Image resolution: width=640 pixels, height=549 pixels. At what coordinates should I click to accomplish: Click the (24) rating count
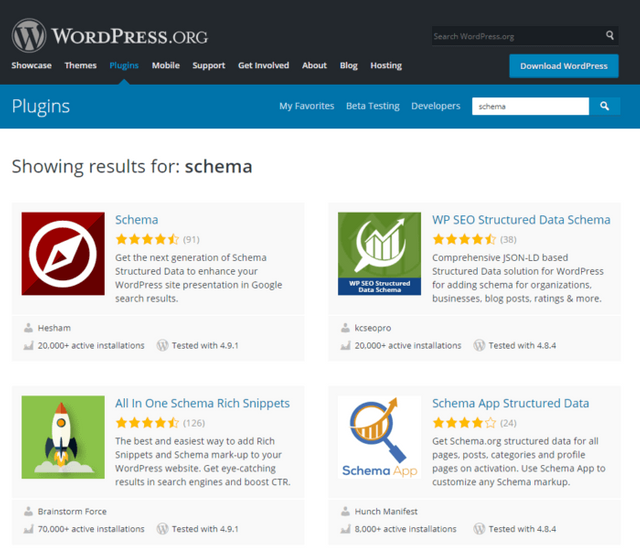click(x=508, y=423)
